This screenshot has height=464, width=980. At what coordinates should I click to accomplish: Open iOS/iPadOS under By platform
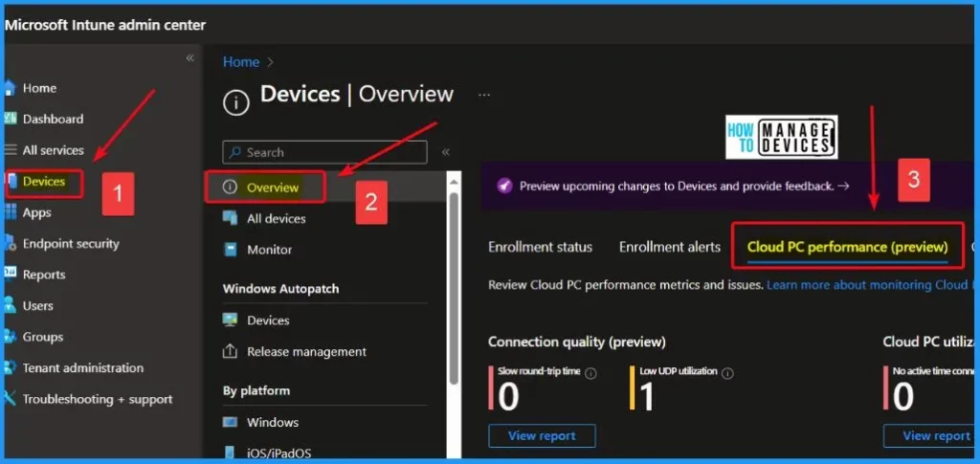278,453
